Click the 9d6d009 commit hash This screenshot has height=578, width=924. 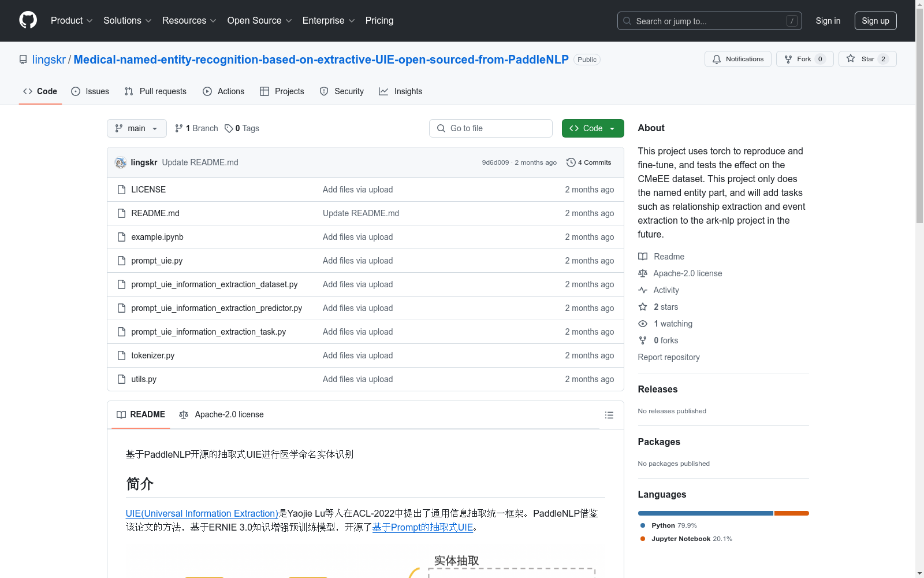(495, 162)
